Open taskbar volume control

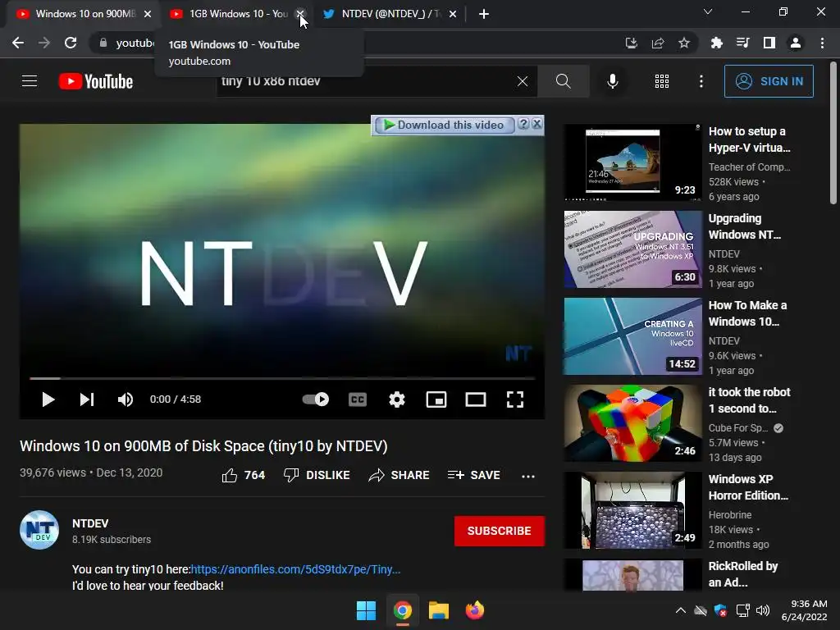click(x=763, y=610)
